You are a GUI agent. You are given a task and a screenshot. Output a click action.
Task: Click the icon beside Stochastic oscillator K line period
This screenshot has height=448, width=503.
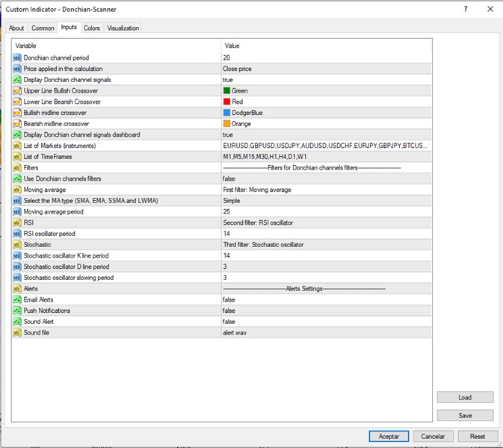(17, 255)
